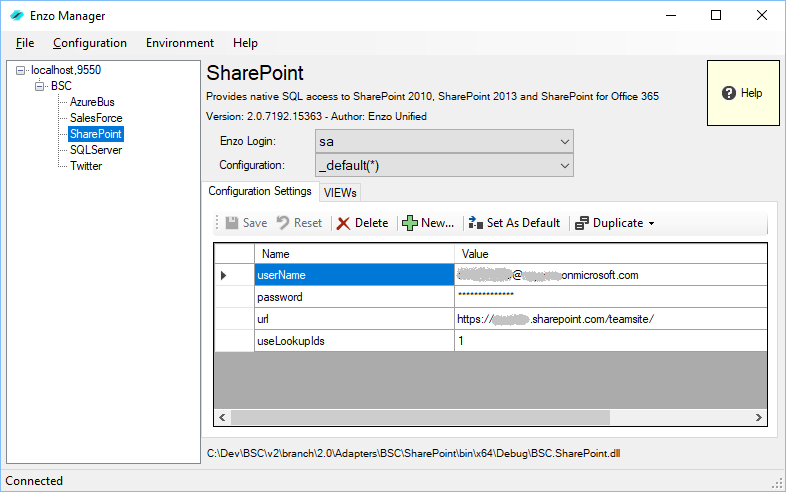
Task: Select SalesForce in the tree
Action: 96,118
